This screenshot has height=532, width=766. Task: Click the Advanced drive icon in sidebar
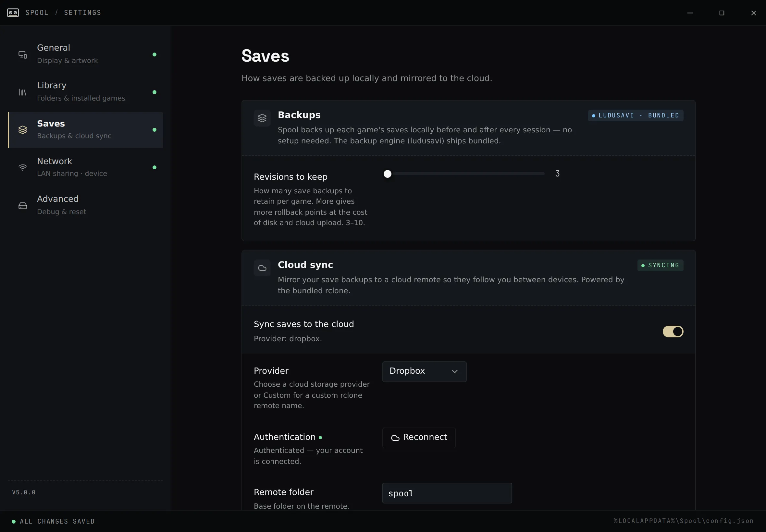click(23, 206)
